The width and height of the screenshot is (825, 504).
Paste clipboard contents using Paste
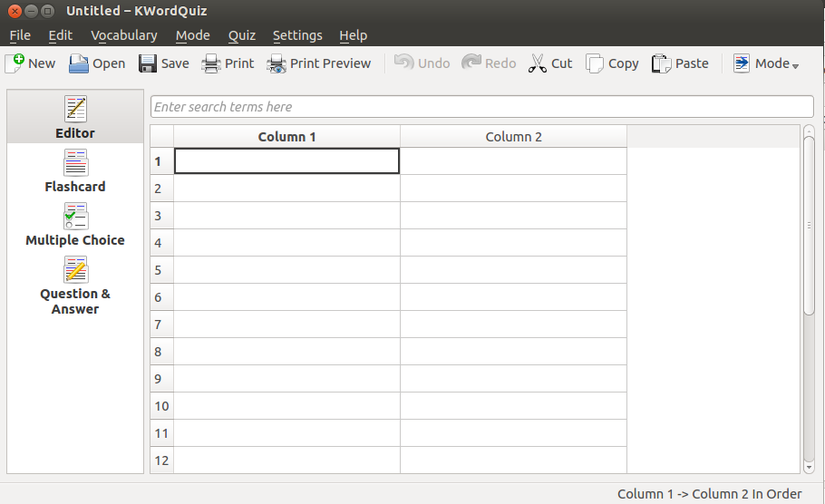(x=680, y=63)
